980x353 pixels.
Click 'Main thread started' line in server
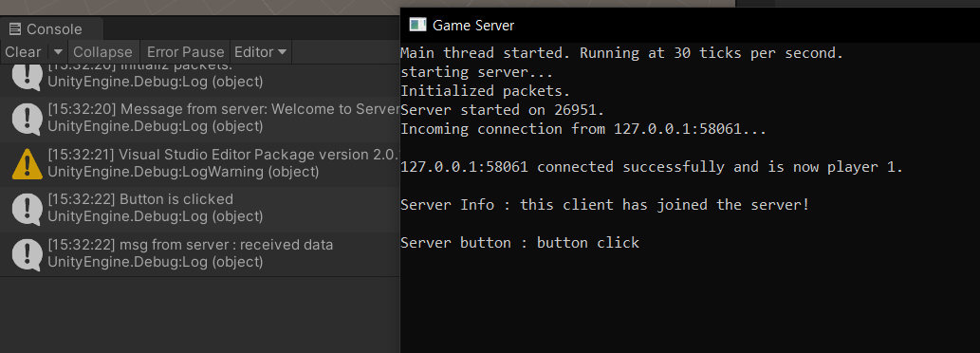click(622, 53)
